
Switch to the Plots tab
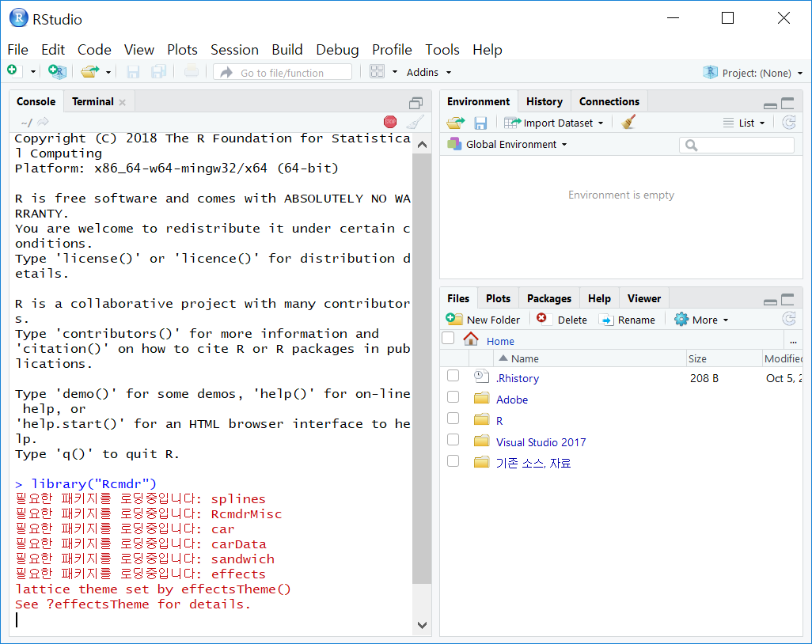coord(498,299)
